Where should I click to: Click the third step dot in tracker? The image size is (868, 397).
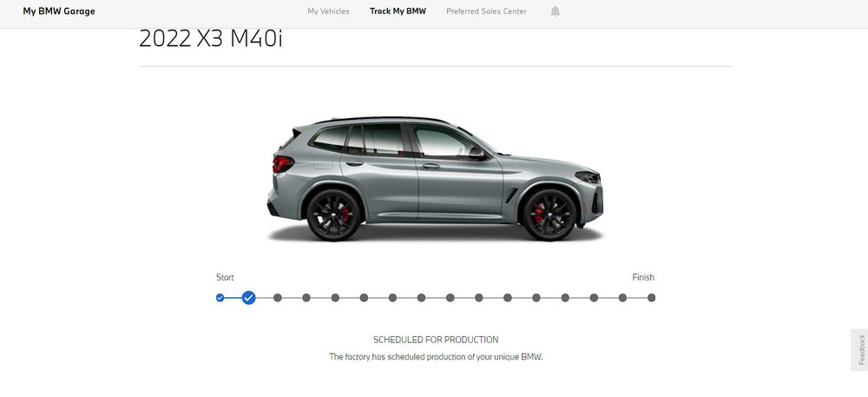pos(278,298)
